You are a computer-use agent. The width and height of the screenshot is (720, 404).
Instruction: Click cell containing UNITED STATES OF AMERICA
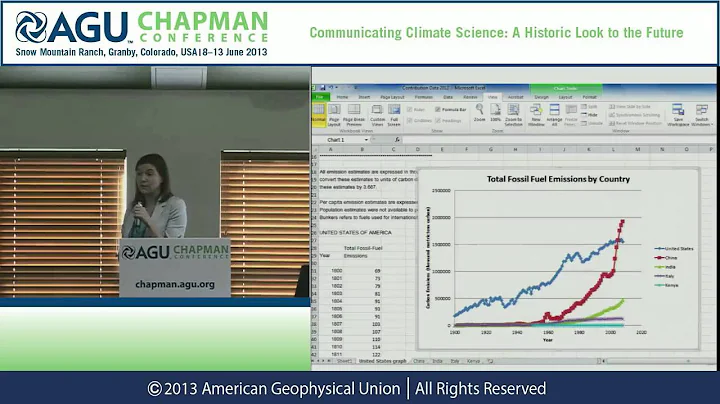355,233
